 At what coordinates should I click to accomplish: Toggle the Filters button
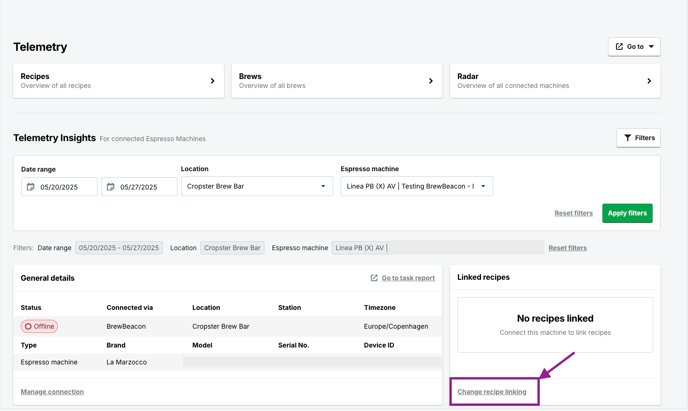click(x=638, y=138)
